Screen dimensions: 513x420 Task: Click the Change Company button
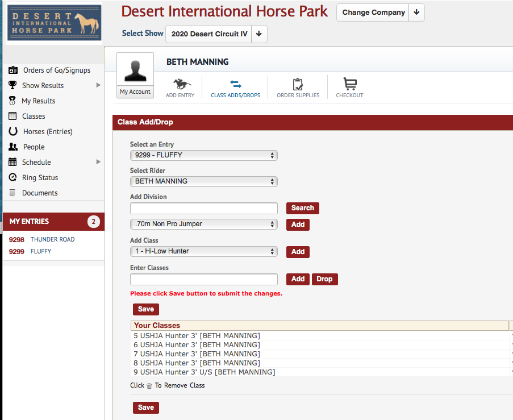click(x=373, y=13)
